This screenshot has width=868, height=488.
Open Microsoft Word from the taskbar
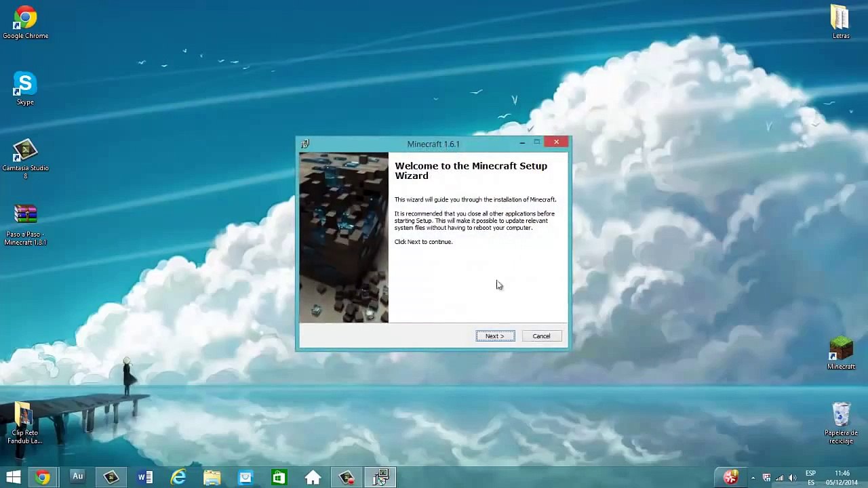[144, 477]
